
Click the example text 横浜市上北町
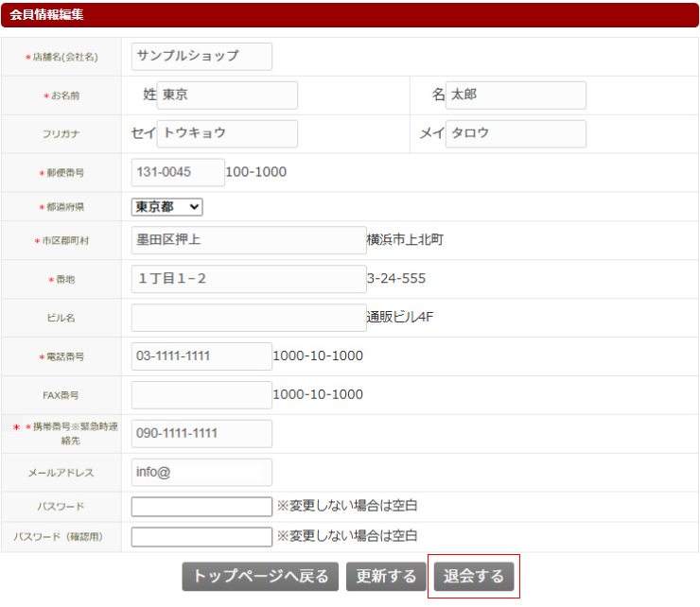(405, 239)
